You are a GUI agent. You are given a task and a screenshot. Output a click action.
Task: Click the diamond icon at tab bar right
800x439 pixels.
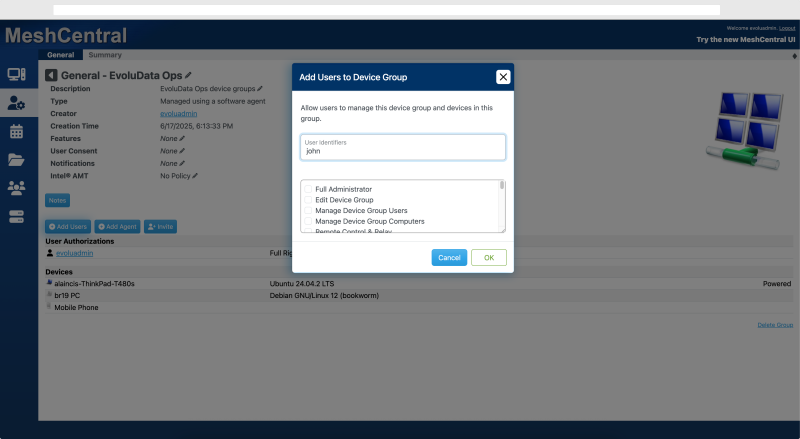794,56
